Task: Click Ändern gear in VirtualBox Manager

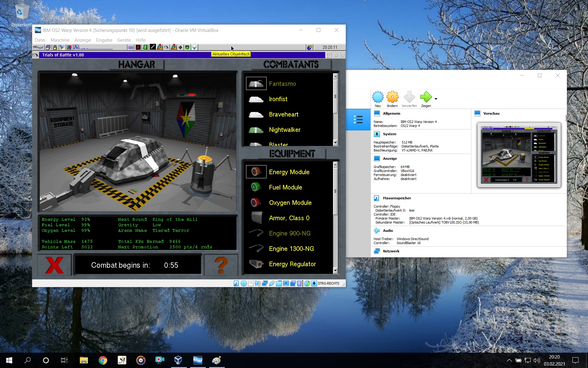Action: 392,99
